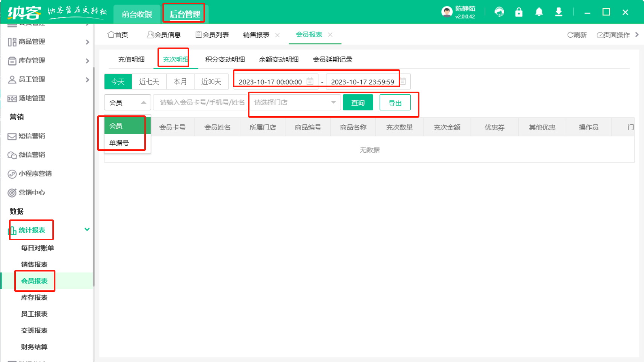Click the lock screen icon

[519, 12]
